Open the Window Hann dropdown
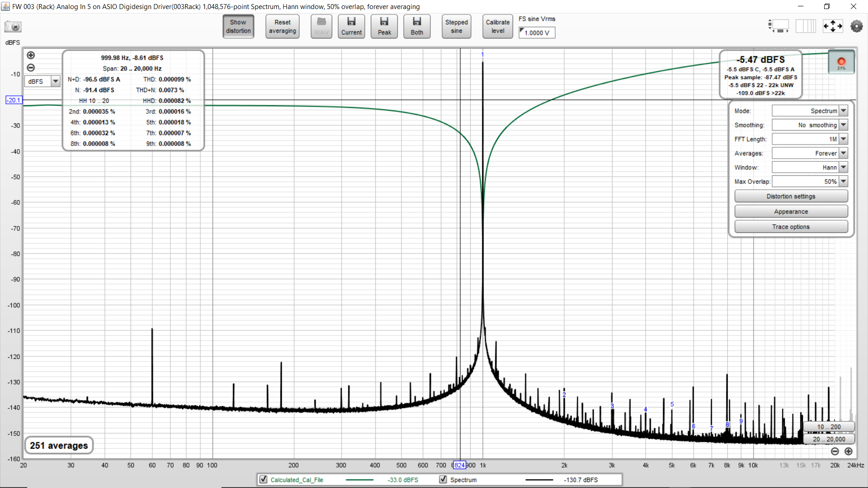This screenshot has height=488, width=868. (810, 167)
